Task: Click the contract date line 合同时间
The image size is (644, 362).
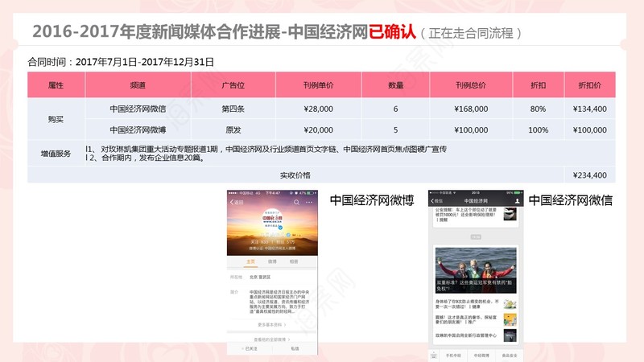Action: 121,62
